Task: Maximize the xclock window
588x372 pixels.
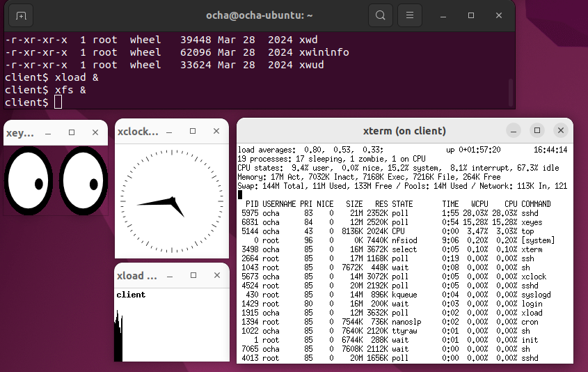Action: [x=193, y=131]
